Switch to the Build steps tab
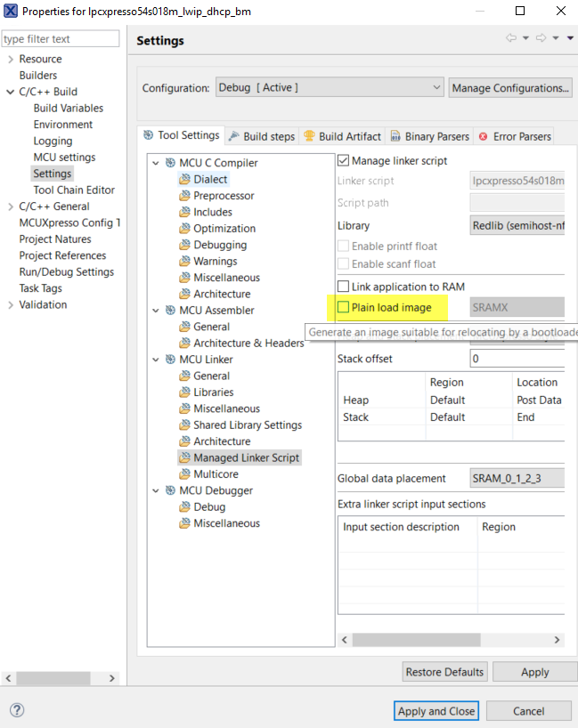 tap(262, 136)
